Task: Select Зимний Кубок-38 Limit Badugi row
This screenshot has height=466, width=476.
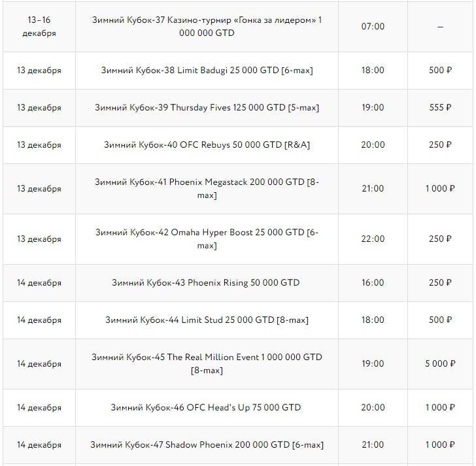Action: pyautogui.click(x=207, y=70)
